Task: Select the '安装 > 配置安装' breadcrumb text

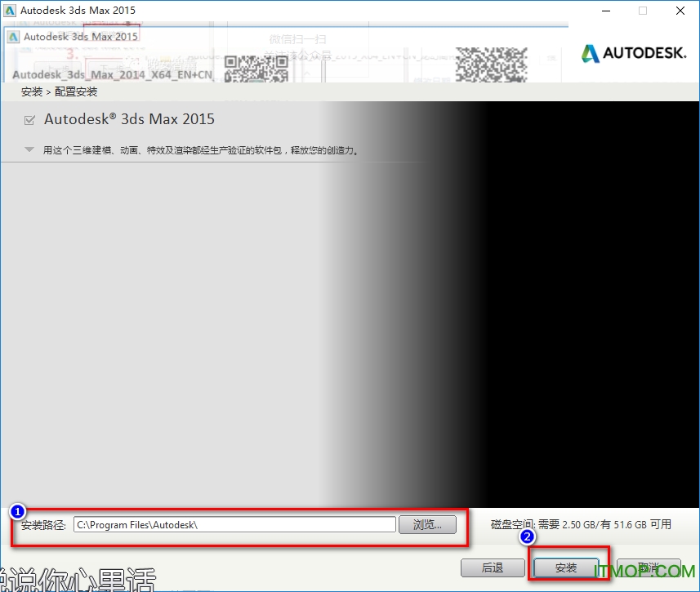Action: click(x=59, y=92)
